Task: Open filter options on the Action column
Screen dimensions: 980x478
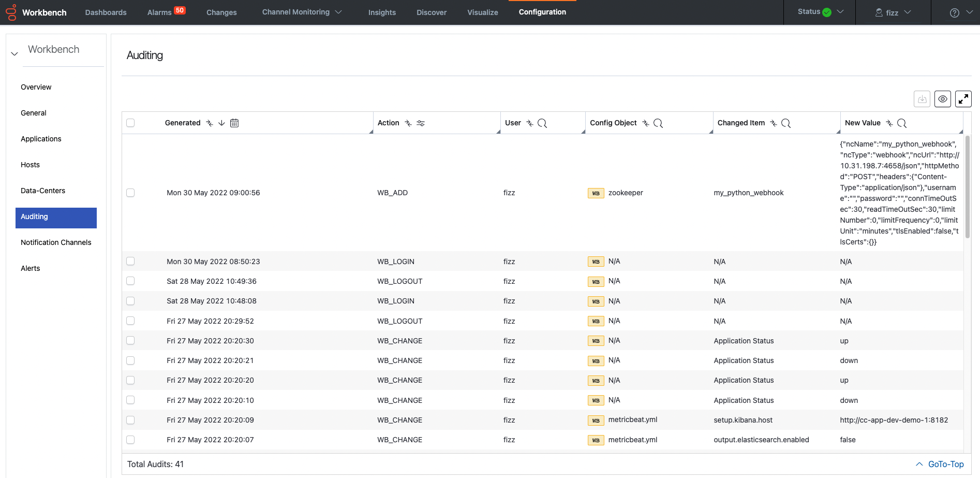Action: pos(421,123)
